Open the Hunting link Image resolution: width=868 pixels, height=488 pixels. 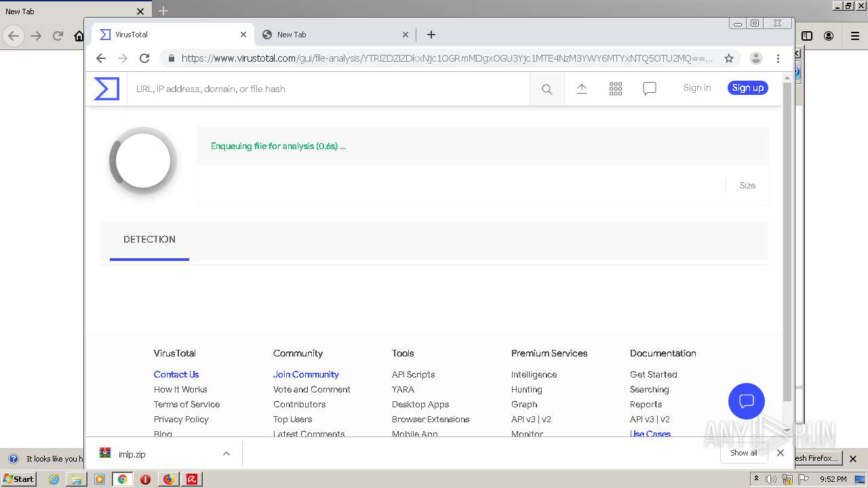point(526,389)
